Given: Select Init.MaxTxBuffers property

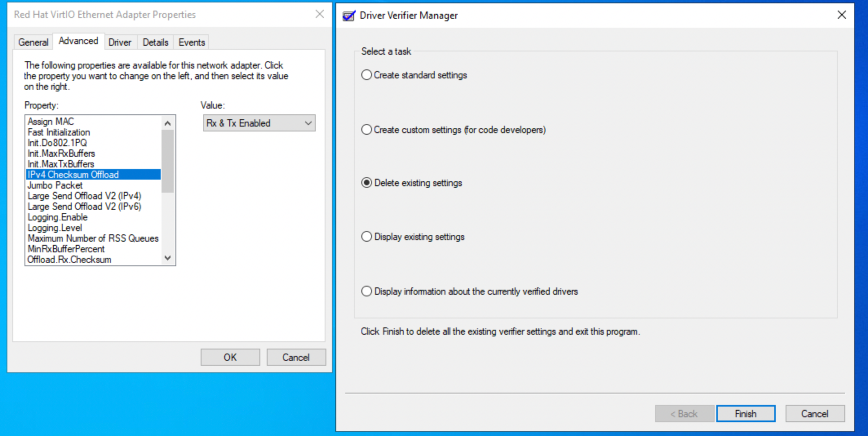Looking at the screenshot, I should [93, 164].
